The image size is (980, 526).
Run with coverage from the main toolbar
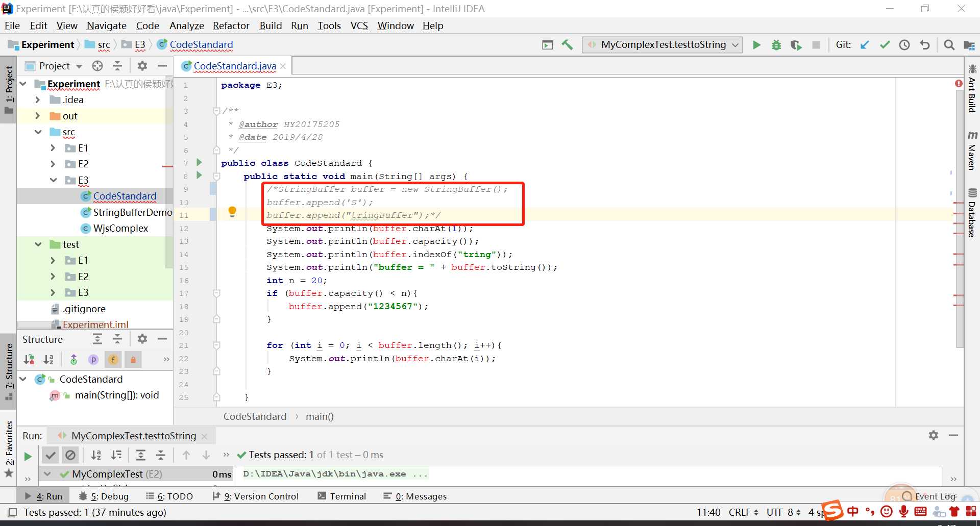[796, 45]
